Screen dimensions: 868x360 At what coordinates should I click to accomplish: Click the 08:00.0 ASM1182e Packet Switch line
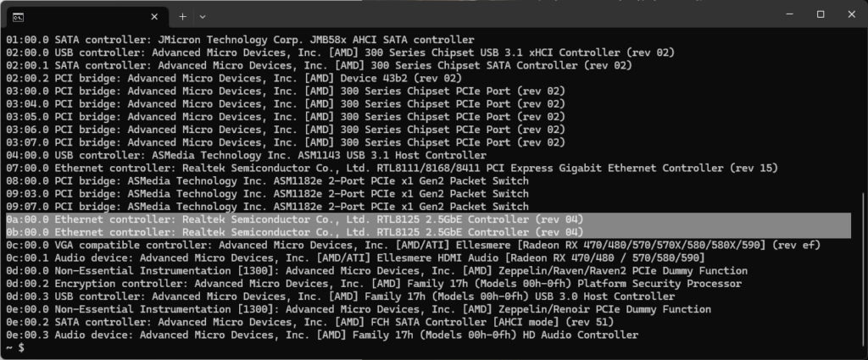[267, 180]
